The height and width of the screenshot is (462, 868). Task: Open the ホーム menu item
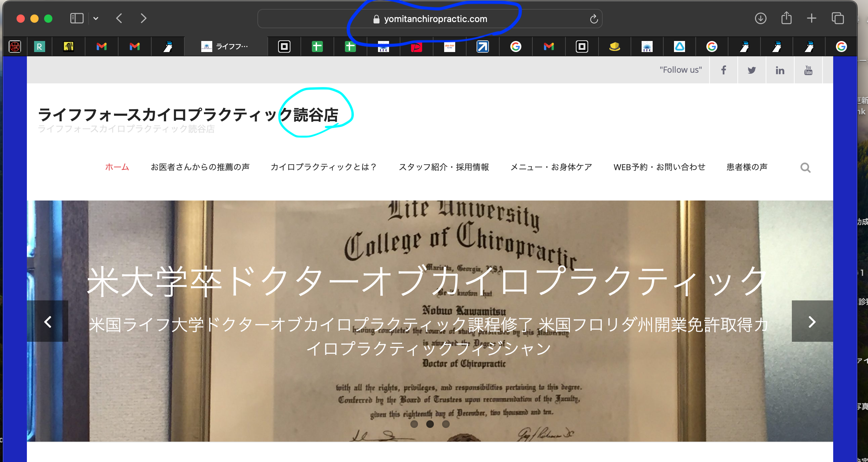117,167
